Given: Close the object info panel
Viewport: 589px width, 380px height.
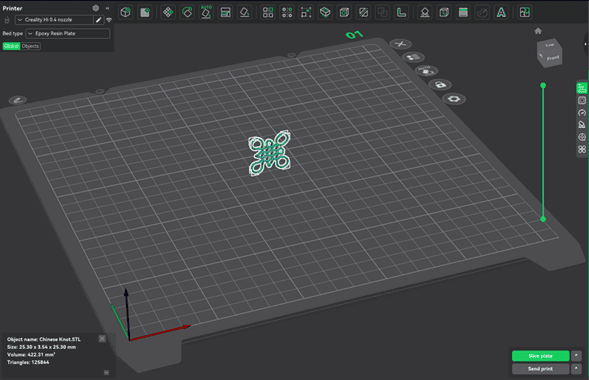Looking at the screenshot, I should 102,339.
